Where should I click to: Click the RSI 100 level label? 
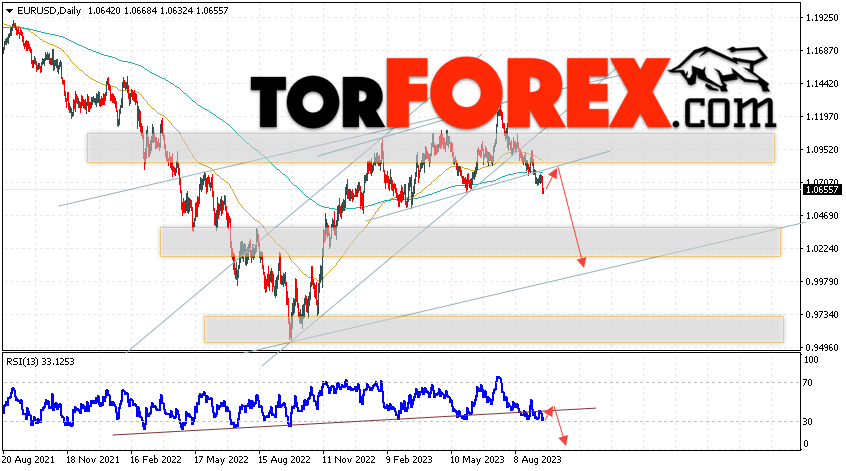point(810,360)
